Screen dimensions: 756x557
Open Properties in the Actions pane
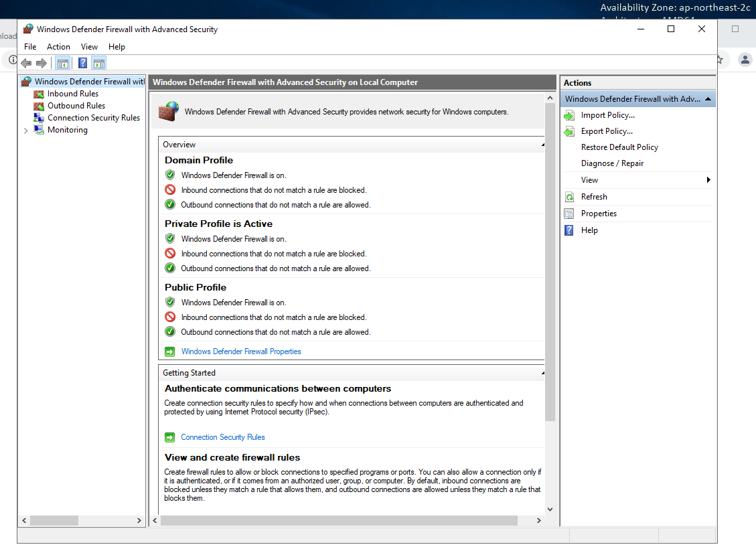click(x=599, y=214)
